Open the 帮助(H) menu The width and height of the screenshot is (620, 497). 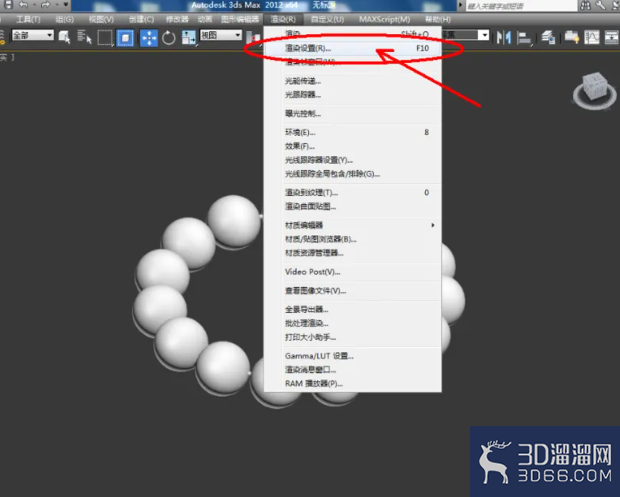(438, 19)
